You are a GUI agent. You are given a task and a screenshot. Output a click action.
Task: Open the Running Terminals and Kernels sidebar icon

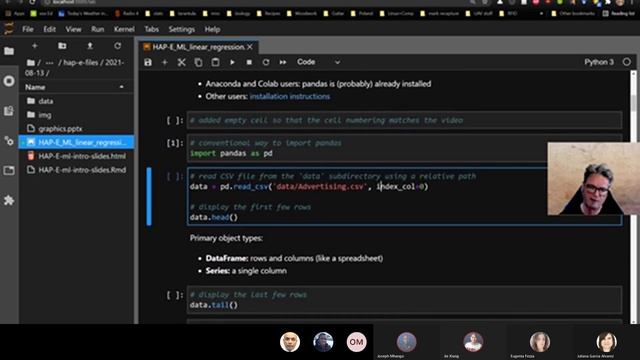[x=9, y=81]
